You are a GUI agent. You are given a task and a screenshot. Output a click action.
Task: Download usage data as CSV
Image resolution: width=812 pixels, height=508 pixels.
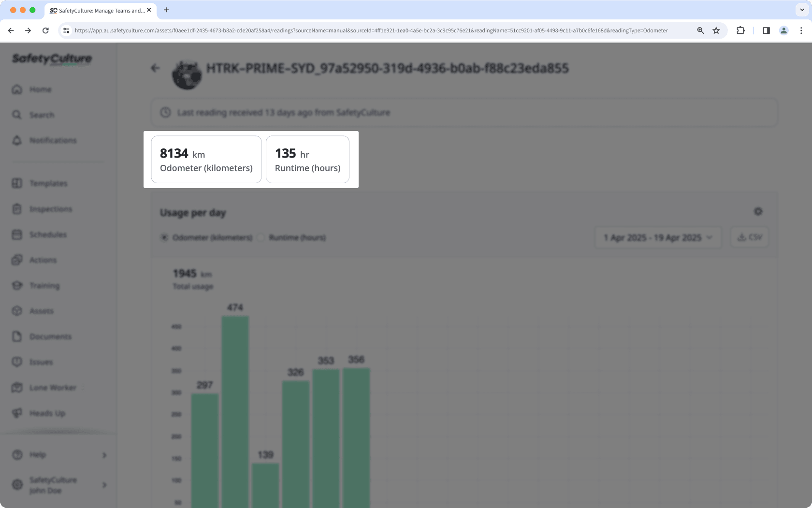point(749,237)
